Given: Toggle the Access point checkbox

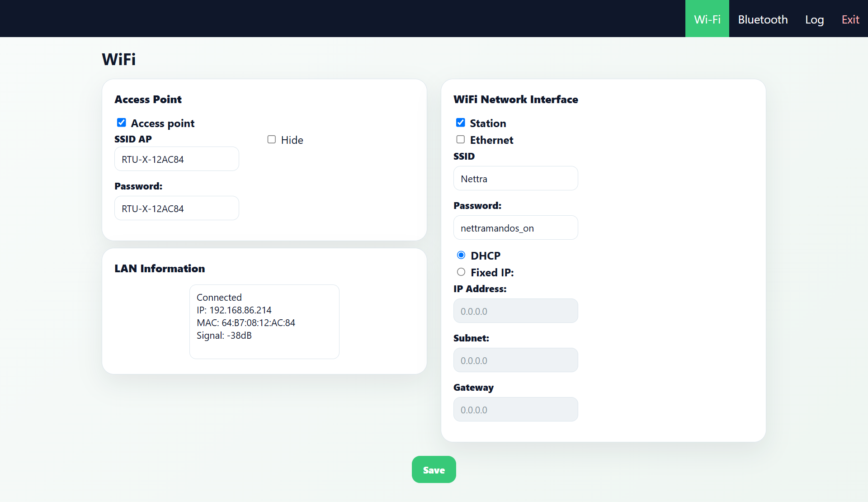Looking at the screenshot, I should [121, 123].
